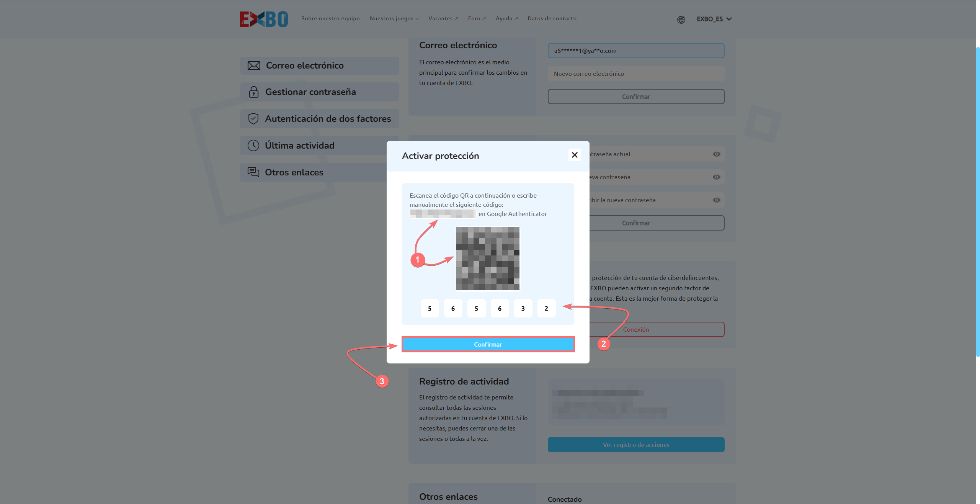Close the Activar protección dialog
The height and width of the screenshot is (504, 980).
tap(575, 155)
